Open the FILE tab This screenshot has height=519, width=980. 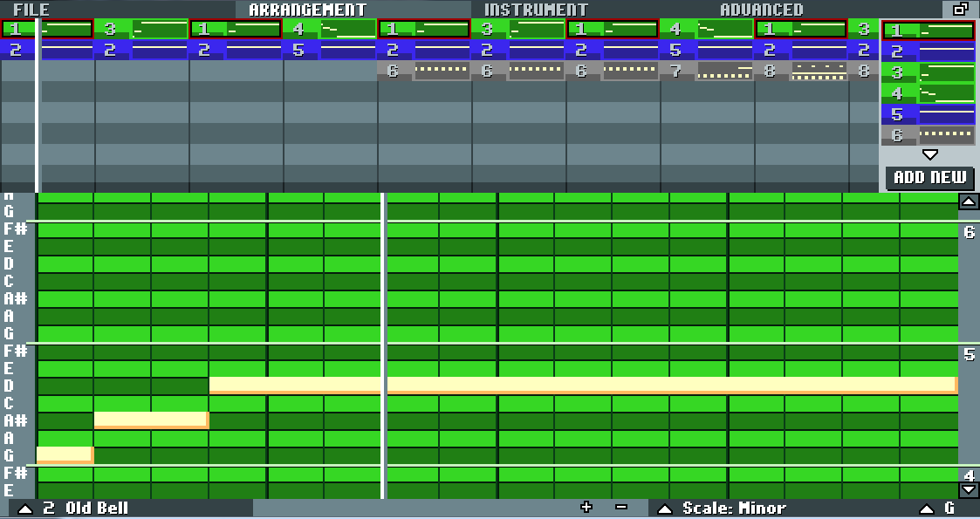tap(31, 10)
